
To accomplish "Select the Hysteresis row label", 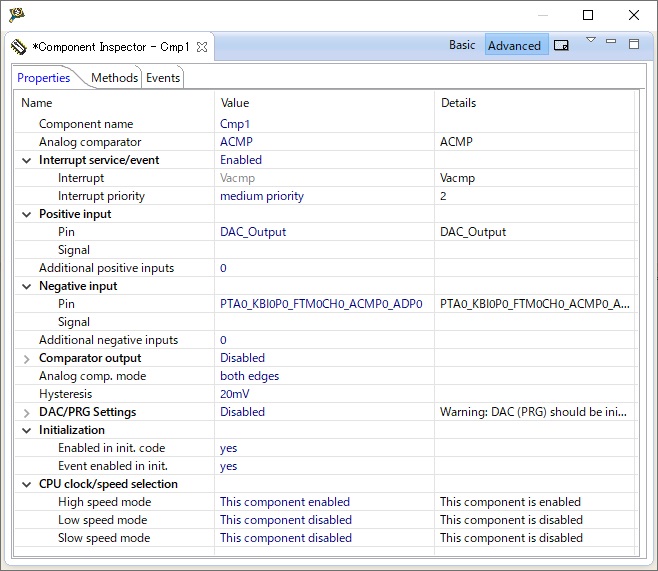I will (x=65, y=394).
